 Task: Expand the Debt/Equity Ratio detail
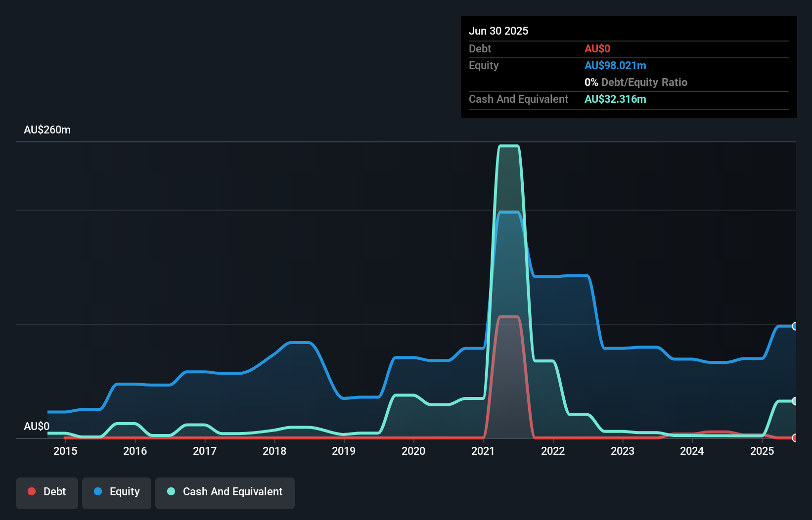click(636, 82)
